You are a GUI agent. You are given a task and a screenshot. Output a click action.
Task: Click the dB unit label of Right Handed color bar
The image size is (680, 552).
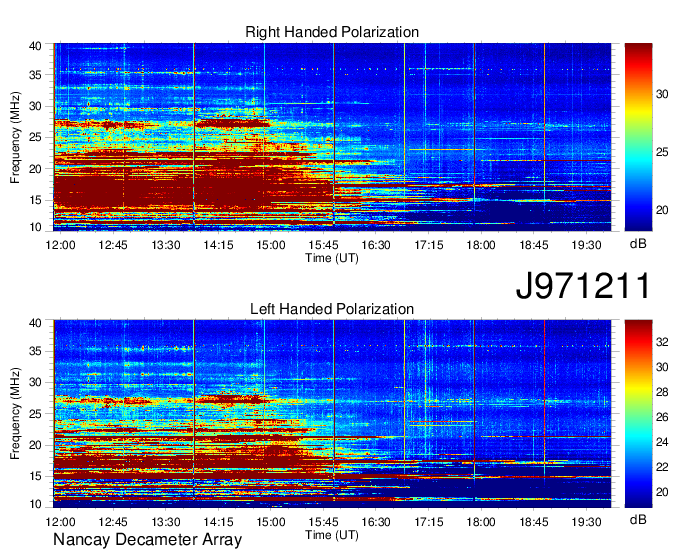pos(638,244)
